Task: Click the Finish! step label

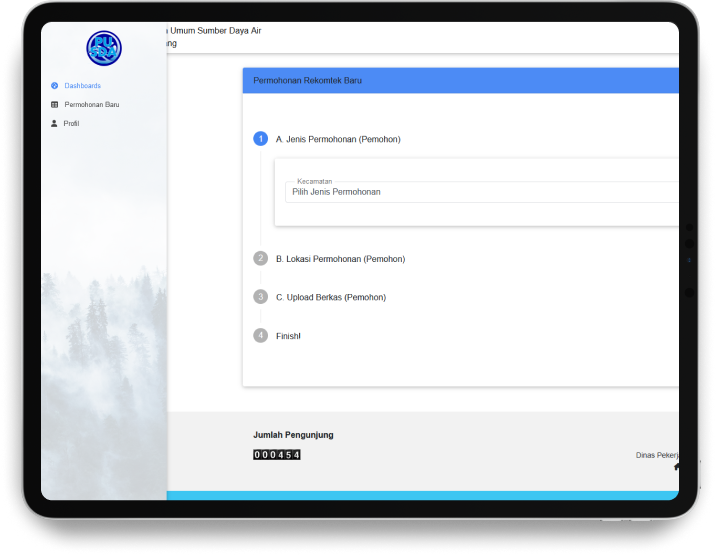Action: pos(288,336)
